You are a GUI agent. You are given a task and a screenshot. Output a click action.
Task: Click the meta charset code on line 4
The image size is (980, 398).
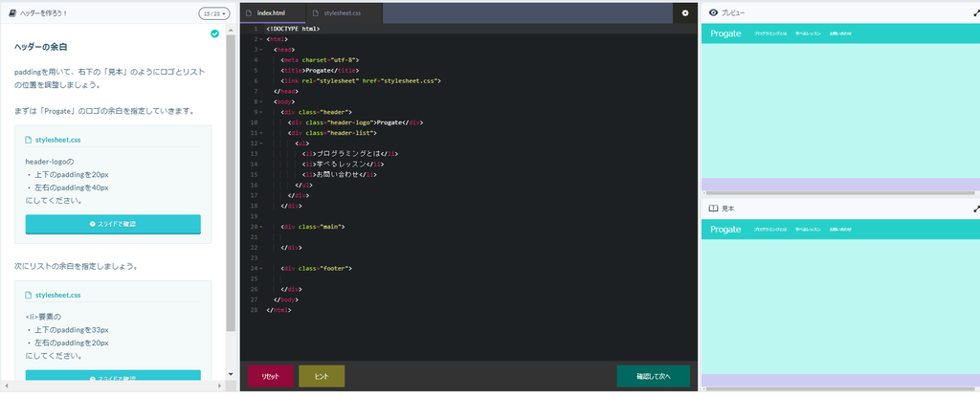tap(320, 60)
